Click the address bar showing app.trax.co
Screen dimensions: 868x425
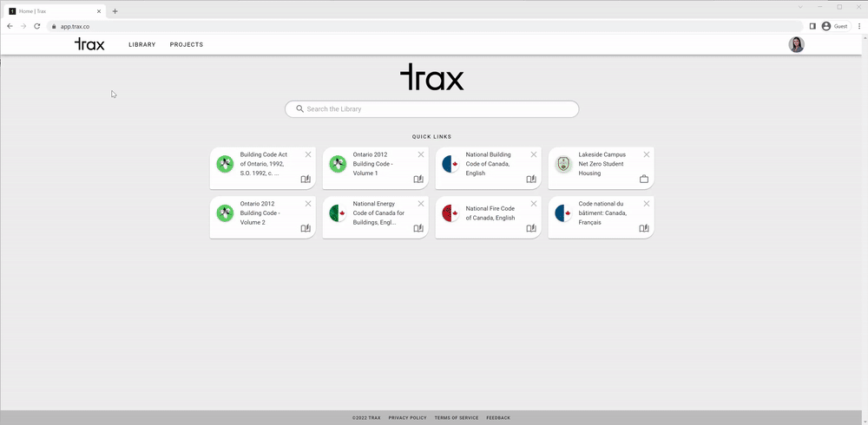pyautogui.click(x=424, y=26)
